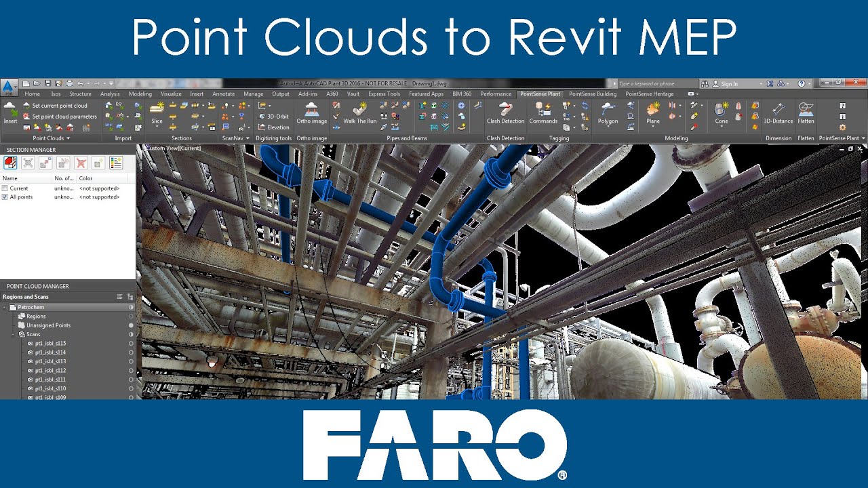The image size is (868, 488).
Task: Switch to the Structure ribbon tab
Action: 80,94
